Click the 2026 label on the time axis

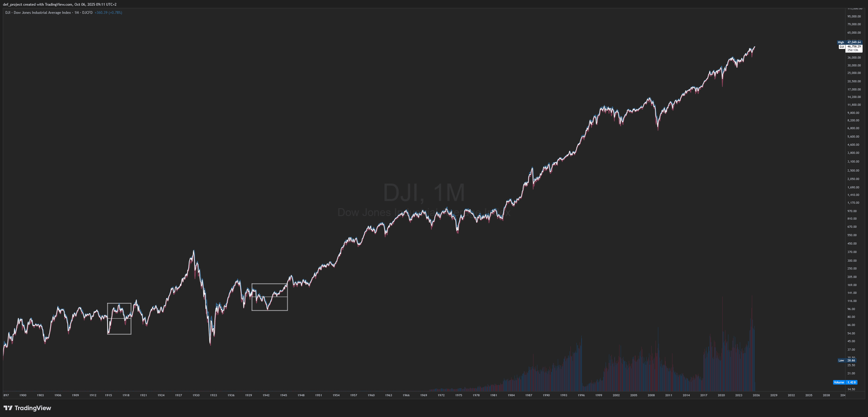756,395
